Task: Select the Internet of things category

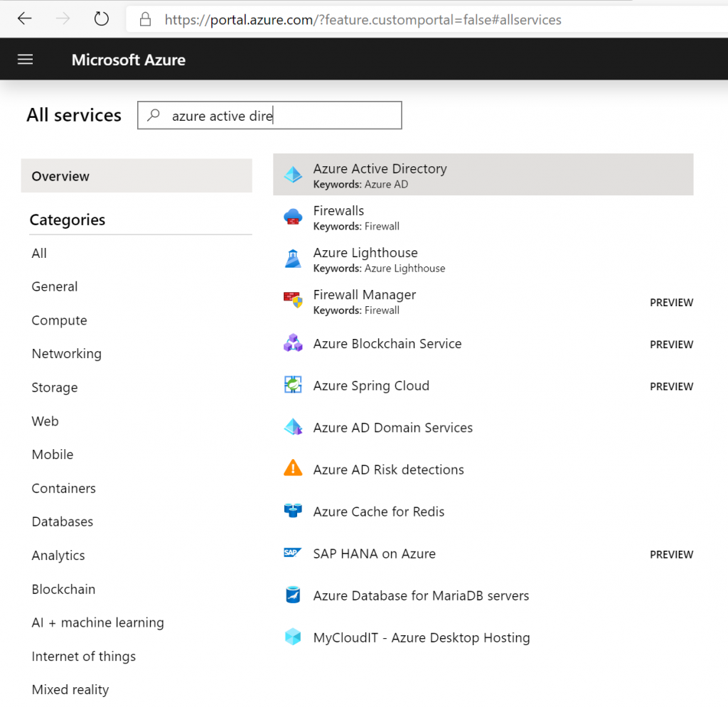Action: point(84,657)
